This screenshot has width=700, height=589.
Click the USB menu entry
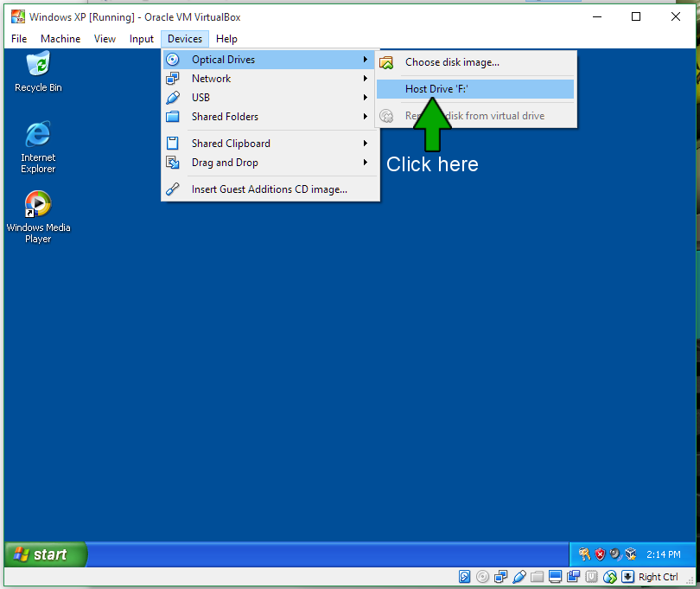pos(270,98)
